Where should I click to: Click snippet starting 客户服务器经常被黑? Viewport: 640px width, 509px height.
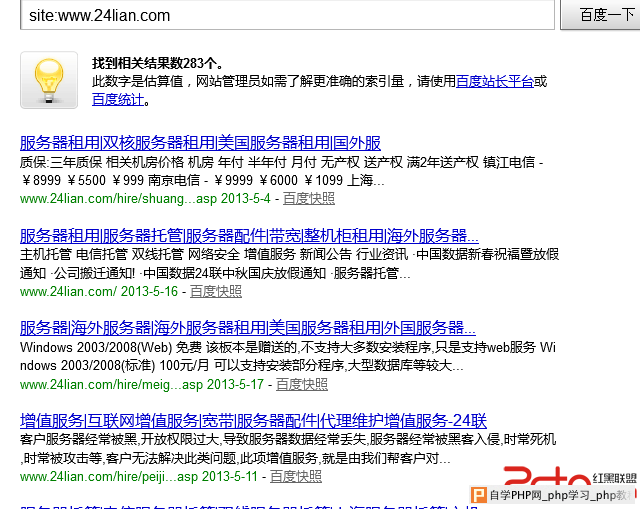click(x=288, y=449)
